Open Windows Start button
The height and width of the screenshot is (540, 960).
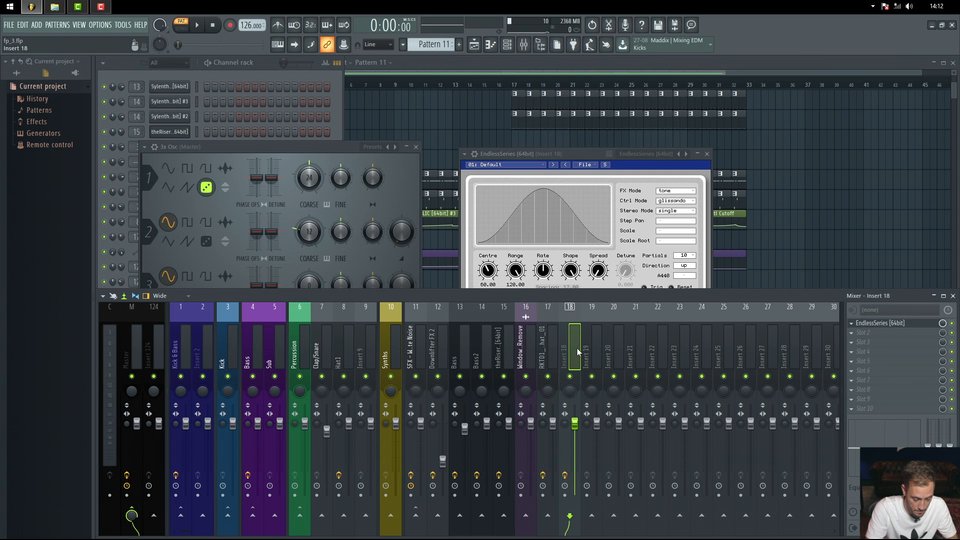coord(9,7)
